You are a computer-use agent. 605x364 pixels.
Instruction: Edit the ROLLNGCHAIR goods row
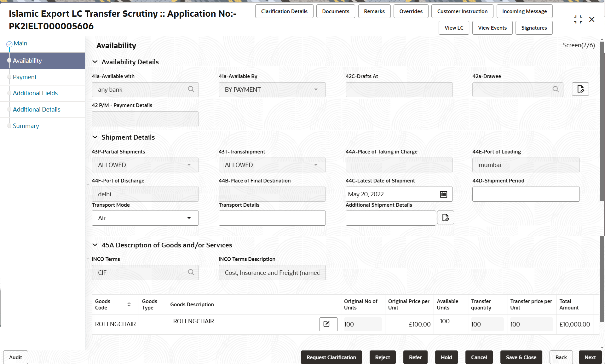pyautogui.click(x=328, y=324)
